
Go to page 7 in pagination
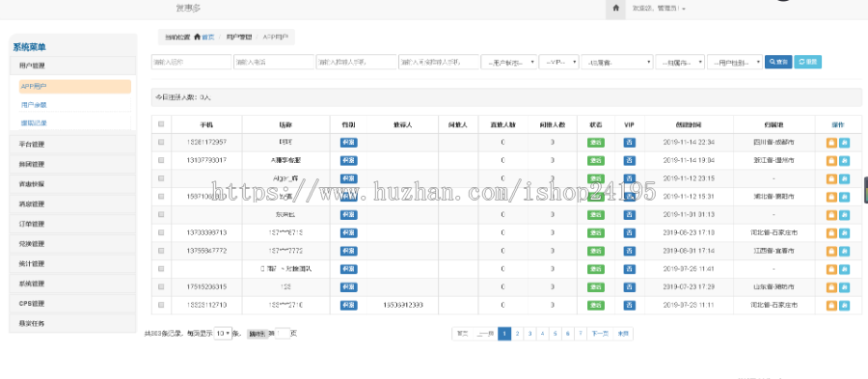581,334
